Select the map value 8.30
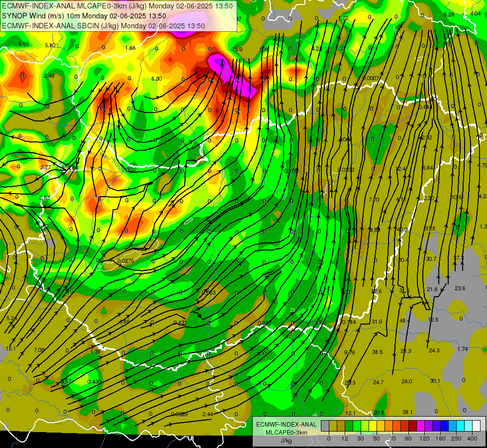 click(157, 79)
